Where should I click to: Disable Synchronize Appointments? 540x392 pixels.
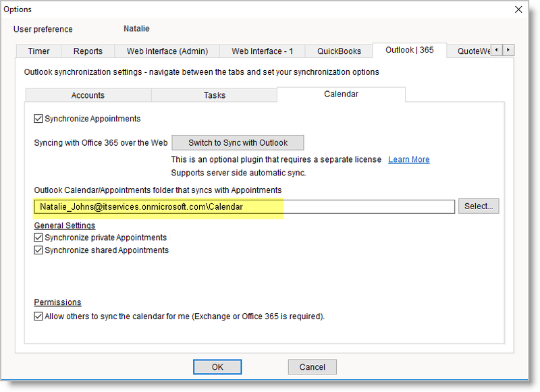pos(38,118)
